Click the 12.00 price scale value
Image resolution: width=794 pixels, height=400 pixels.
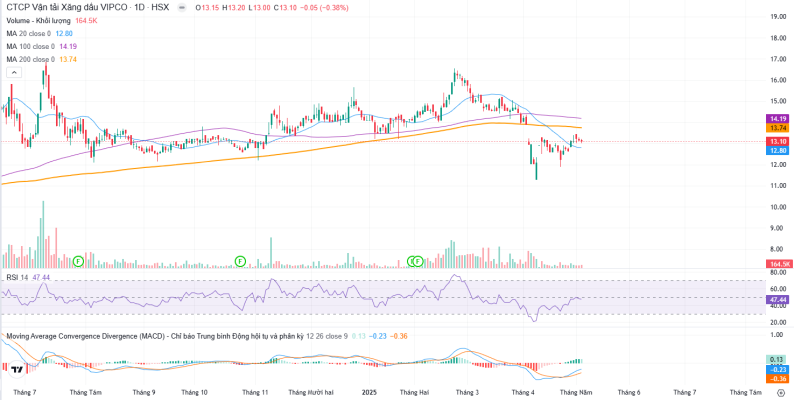click(x=777, y=165)
